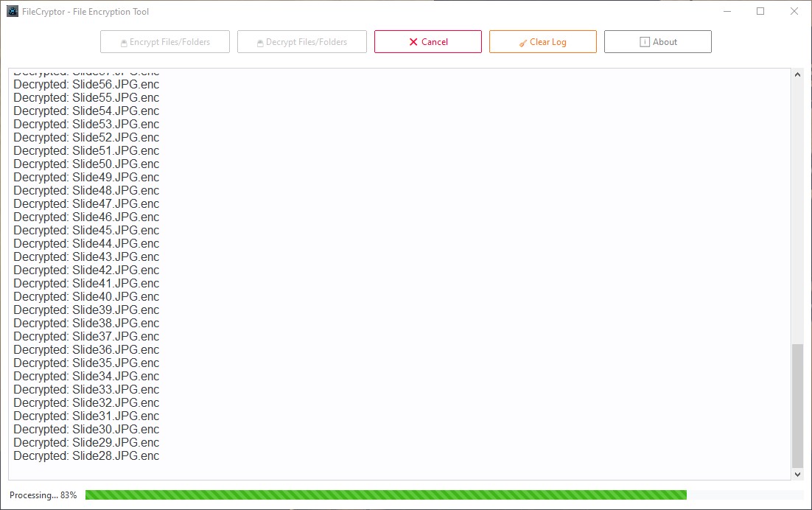
Task: Select log line 'Decrypted: Slide48.JPG.enc'
Action: click(x=86, y=191)
